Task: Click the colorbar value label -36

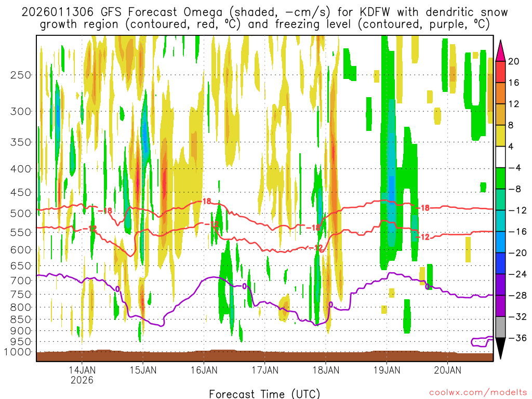Action: (x=517, y=338)
